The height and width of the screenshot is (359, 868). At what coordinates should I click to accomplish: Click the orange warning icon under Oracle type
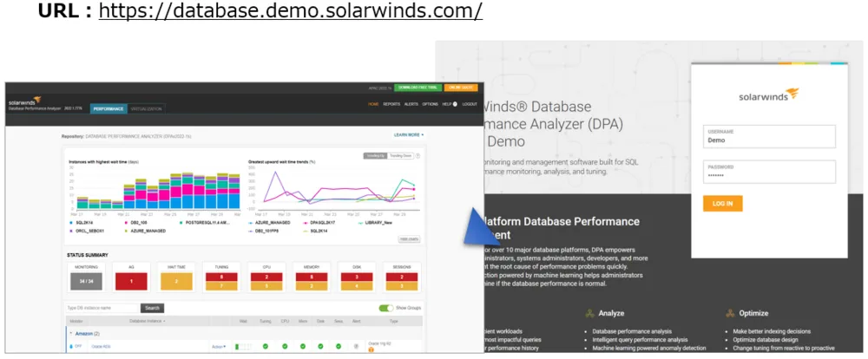click(371, 349)
